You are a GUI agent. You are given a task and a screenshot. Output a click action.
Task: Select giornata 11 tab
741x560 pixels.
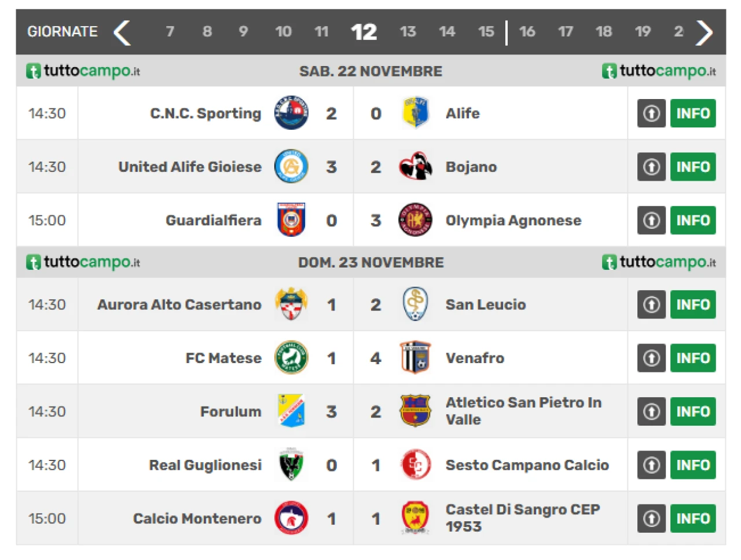pos(321,32)
